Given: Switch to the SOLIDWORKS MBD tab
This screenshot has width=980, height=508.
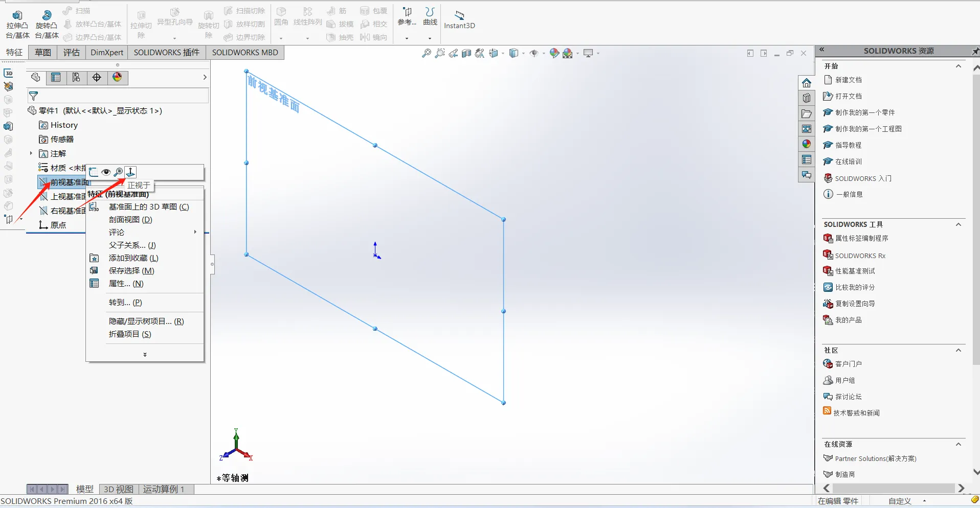Looking at the screenshot, I should coord(245,52).
